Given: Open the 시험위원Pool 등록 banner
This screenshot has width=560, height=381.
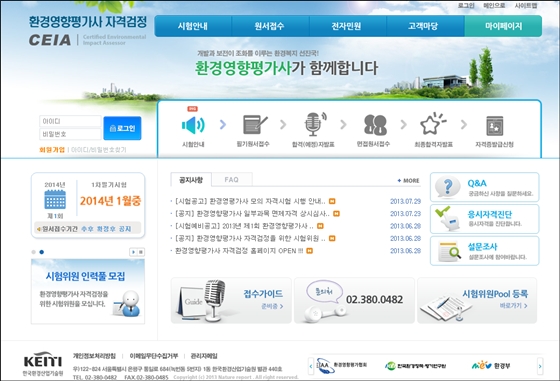Looking at the screenshot, I should (477, 301).
